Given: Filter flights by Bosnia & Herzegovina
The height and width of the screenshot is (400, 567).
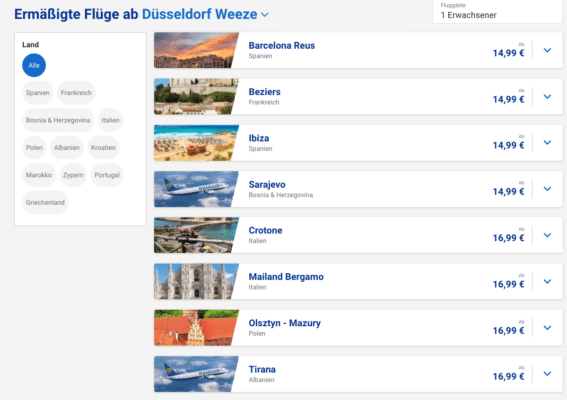Looking at the screenshot, I should coord(58,120).
